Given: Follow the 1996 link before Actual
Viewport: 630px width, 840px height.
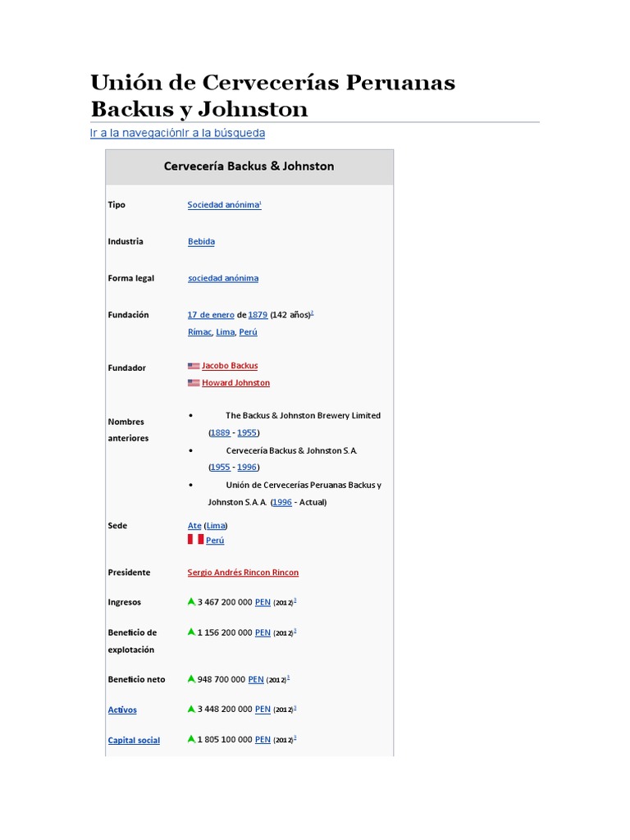Looking at the screenshot, I should (282, 503).
